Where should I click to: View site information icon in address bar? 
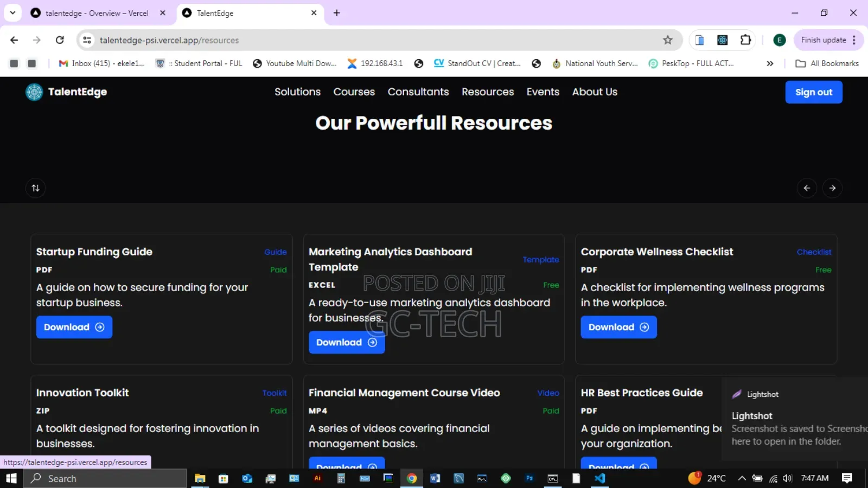[x=87, y=40]
